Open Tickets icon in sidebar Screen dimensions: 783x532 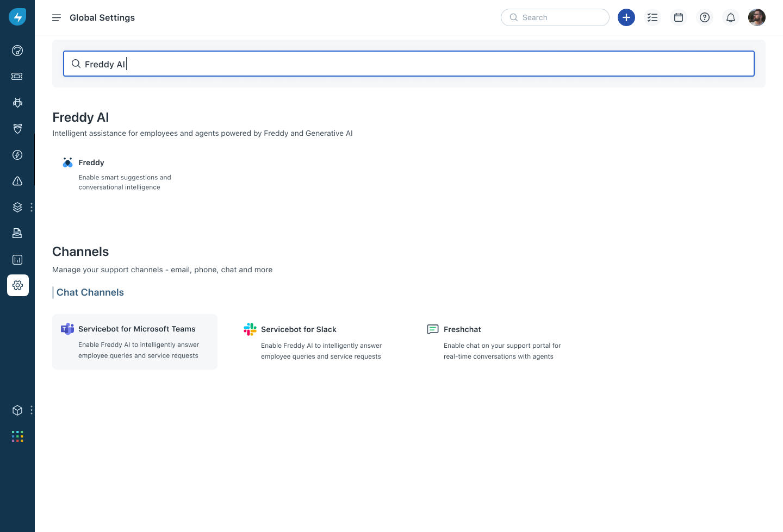pyautogui.click(x=17, y=77)
